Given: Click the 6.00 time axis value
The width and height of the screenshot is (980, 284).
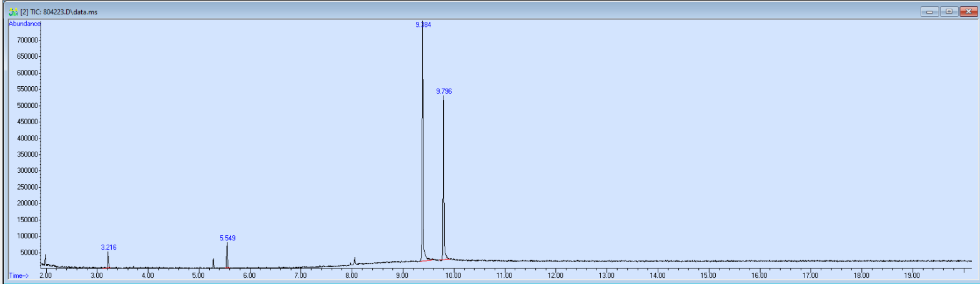Looking at the screenshot, I should pyautogui.click(x=250, y=275).
